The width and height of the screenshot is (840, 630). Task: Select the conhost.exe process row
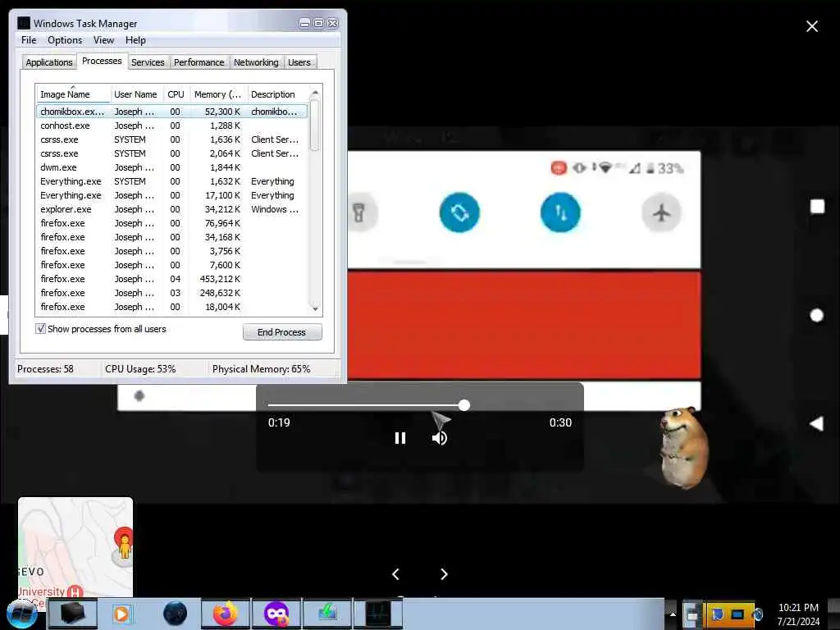pos(172,126)
